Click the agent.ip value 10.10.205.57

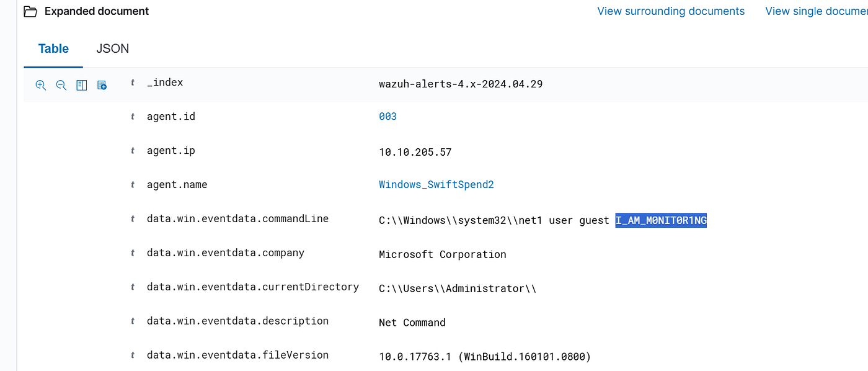pos(415,152)
